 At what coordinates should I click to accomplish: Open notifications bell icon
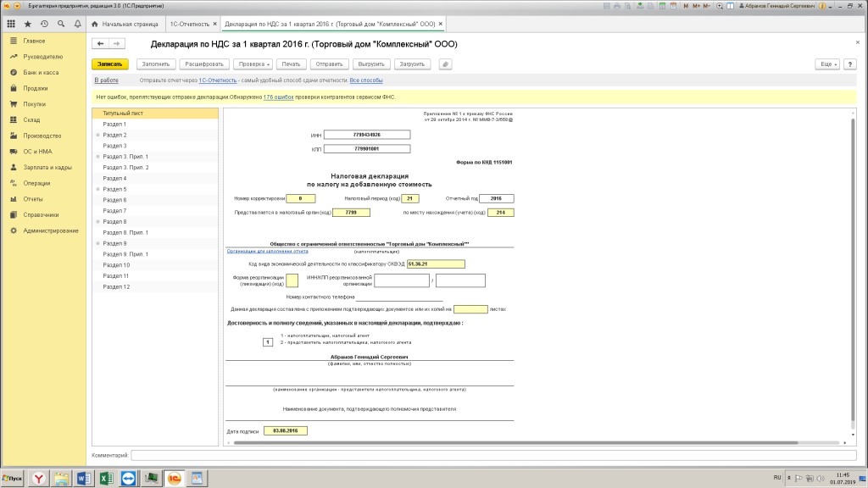[77, 24]
